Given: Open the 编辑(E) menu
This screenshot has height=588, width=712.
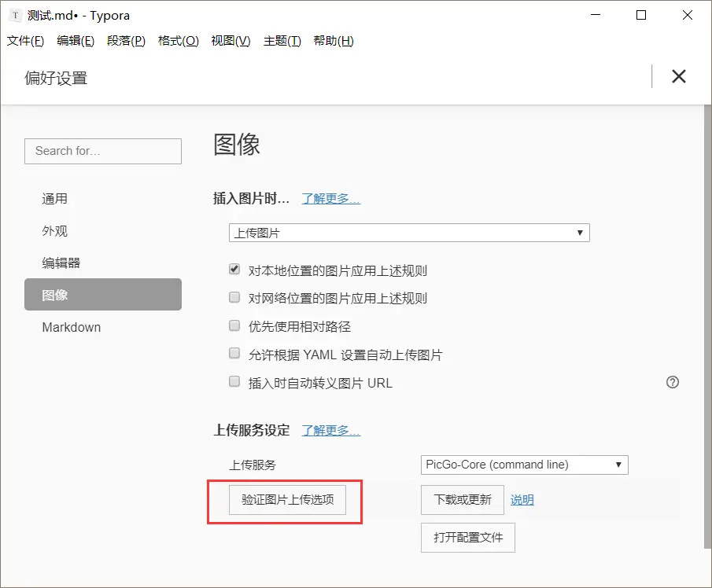Looking at the screenshot, I should [x=76, y=41].
